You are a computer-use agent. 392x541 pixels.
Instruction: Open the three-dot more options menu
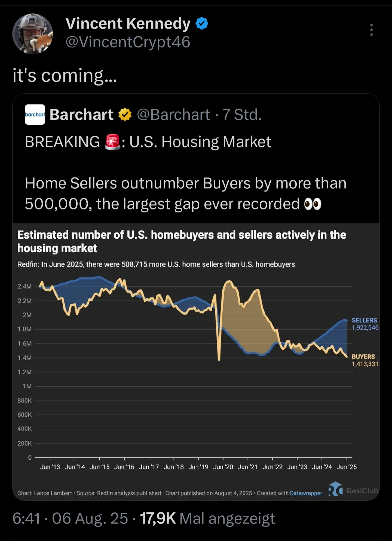pyautogui.click(x=371, y=30)
